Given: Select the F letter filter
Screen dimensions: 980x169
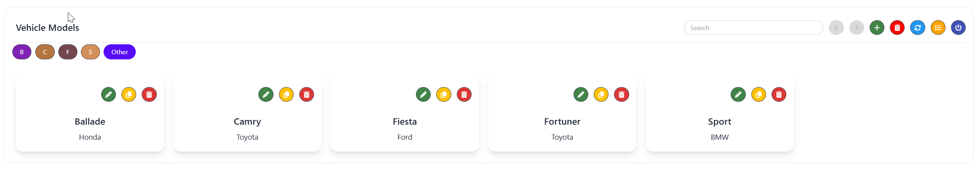Looking at the screenshot, I should point(68,52).
